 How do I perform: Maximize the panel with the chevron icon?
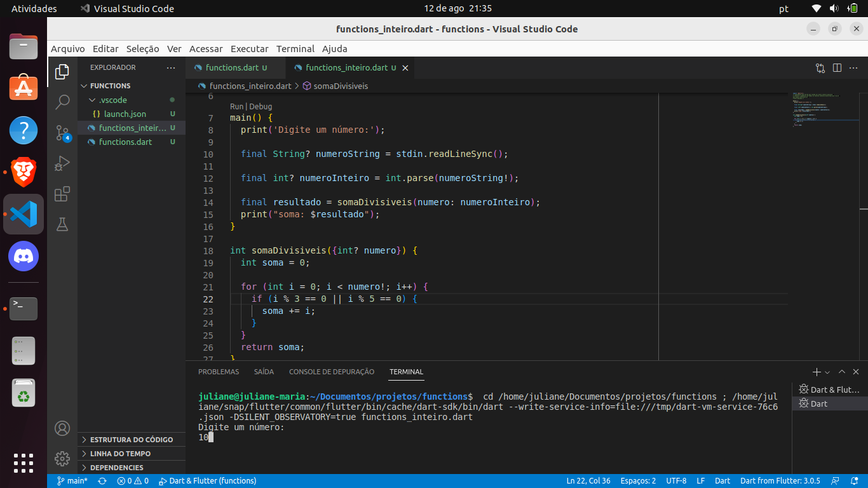(x=841, y=372)
